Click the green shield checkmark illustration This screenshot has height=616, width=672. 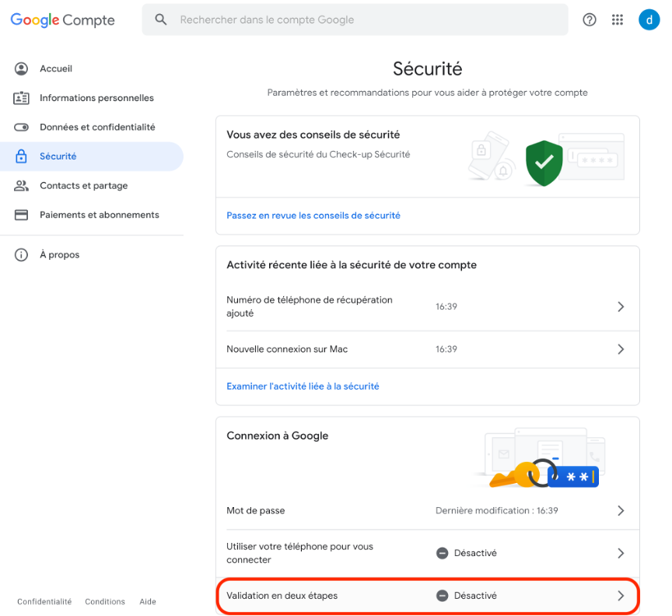(x=544, y=163)
